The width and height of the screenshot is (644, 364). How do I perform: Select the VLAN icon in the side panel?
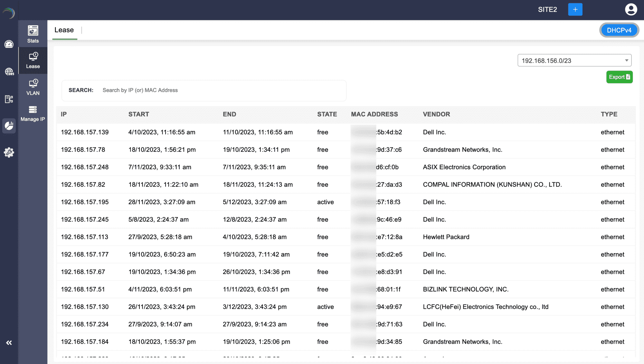point(33,86)
